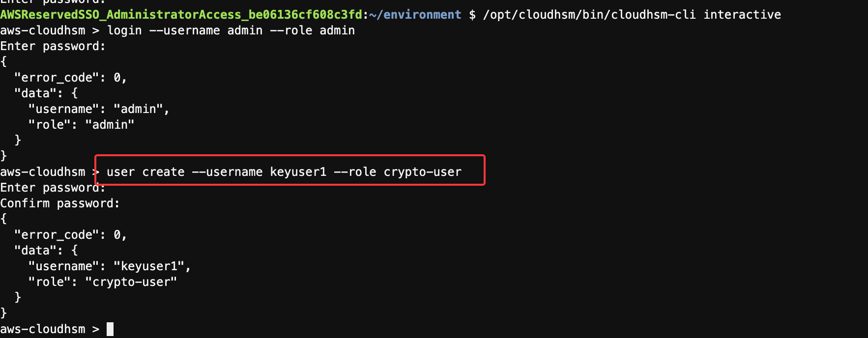Click the login --username admin command line
The height and width of the screenshot is (338, 868).
231,30
